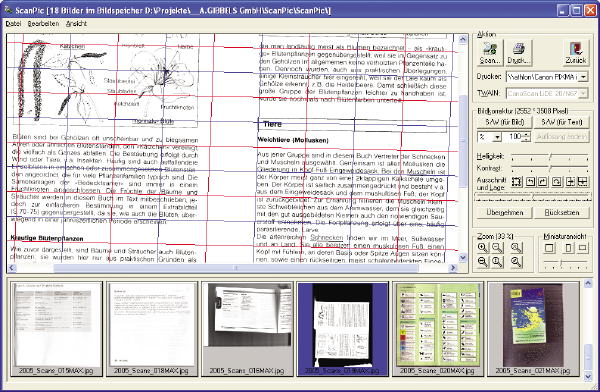Viewport: 600px width, 392px height.
Task: Click the thumbnail strip scrollbar down arrow
Action: [588, 377]
